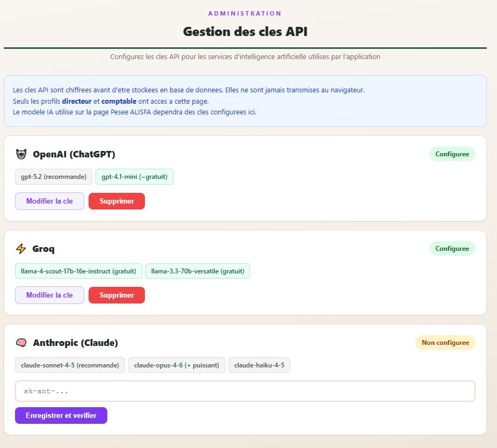Choose the llama-4-scout-17b-16e-instruct chip
497x448 pixels.
79,271
